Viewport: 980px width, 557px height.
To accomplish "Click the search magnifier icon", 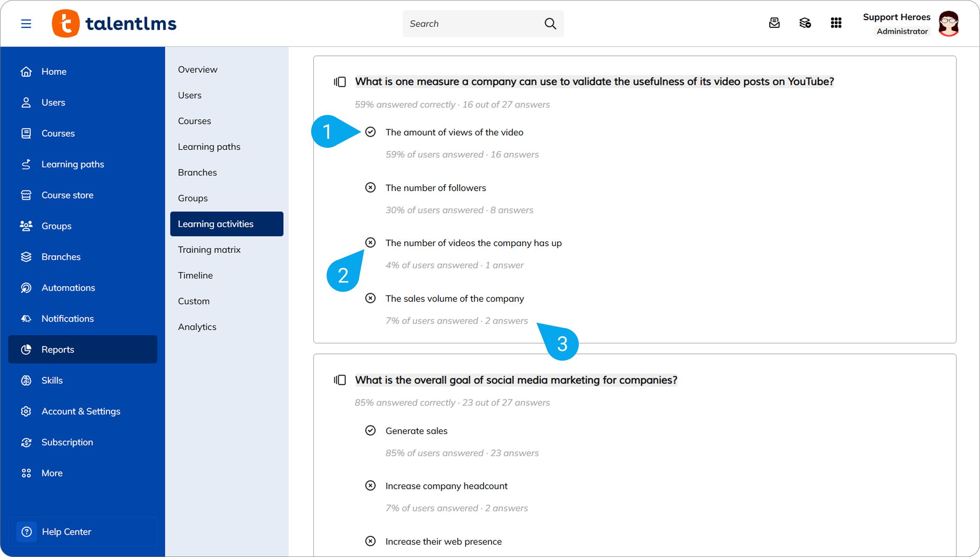I will (x=550, y=23).
